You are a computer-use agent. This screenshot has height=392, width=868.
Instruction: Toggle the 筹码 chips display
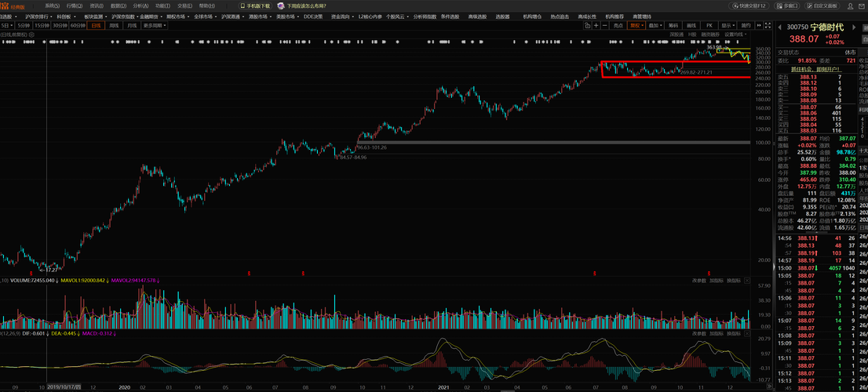tap(673, 25)
